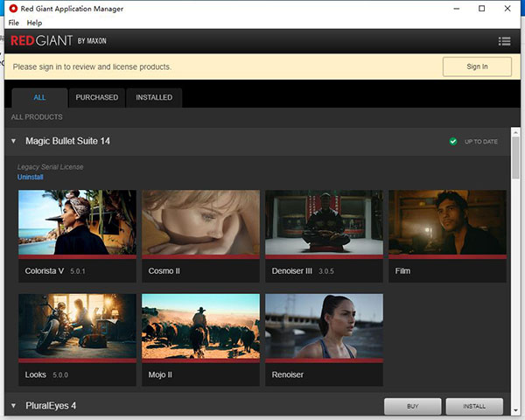The height and width of the screenshot is (420, 525).
Task: Maximize the Application Manager window
Action: pos(481,9)
